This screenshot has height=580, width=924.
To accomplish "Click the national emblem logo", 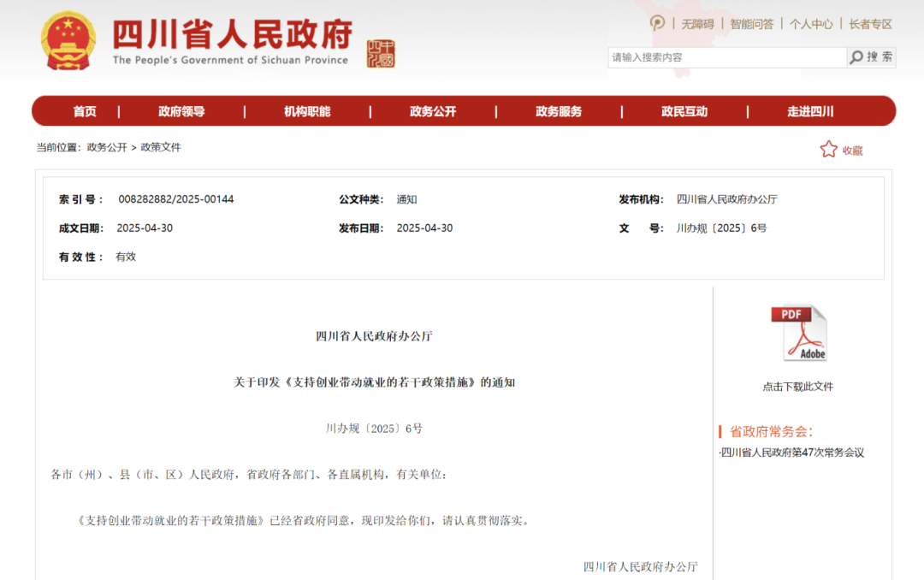I will coord(69,41).
